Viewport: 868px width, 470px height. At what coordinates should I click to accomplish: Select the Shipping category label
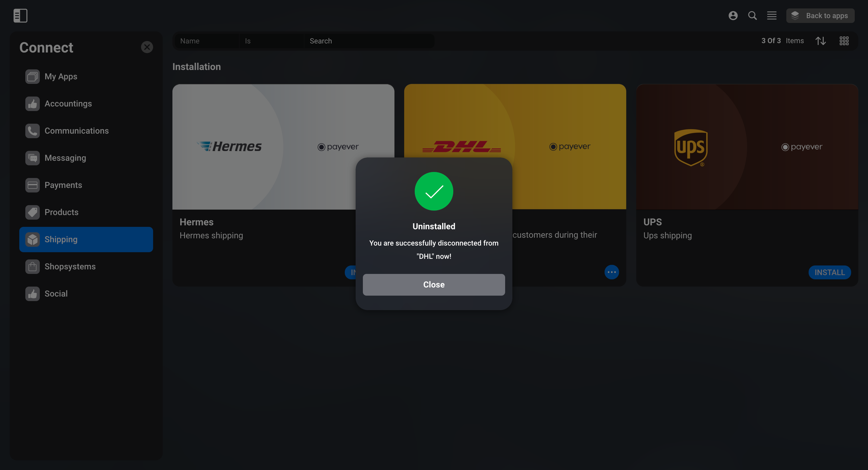pos(61,240)
